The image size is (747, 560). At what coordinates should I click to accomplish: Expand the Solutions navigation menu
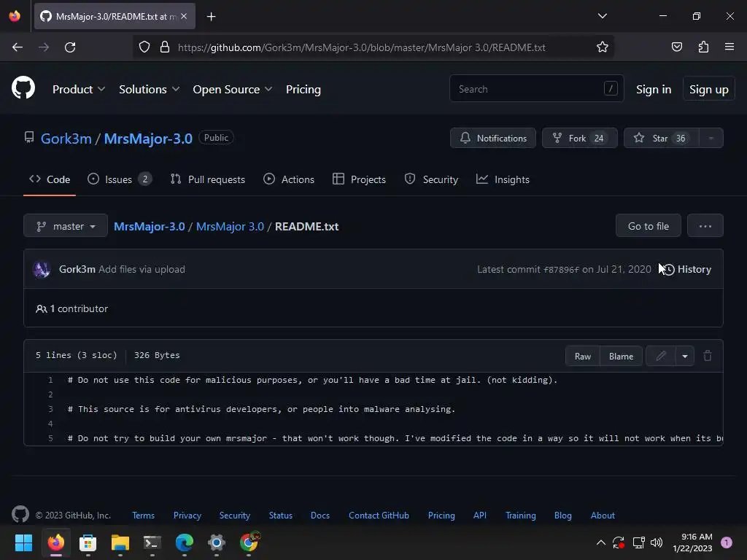149,90
